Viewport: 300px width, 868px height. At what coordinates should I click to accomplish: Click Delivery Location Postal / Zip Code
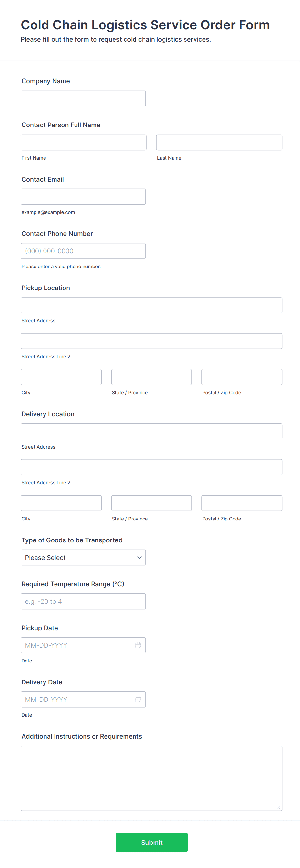[241, 503]
